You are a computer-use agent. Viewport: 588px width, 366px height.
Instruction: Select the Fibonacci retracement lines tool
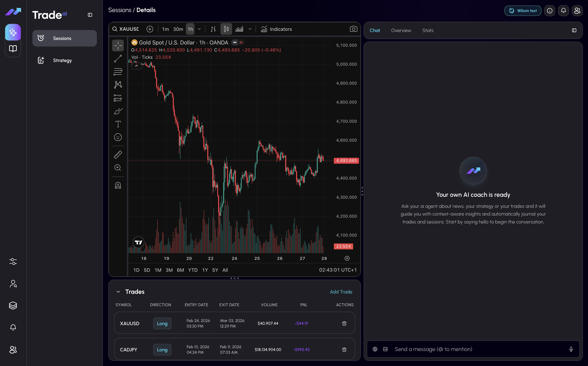118,72
